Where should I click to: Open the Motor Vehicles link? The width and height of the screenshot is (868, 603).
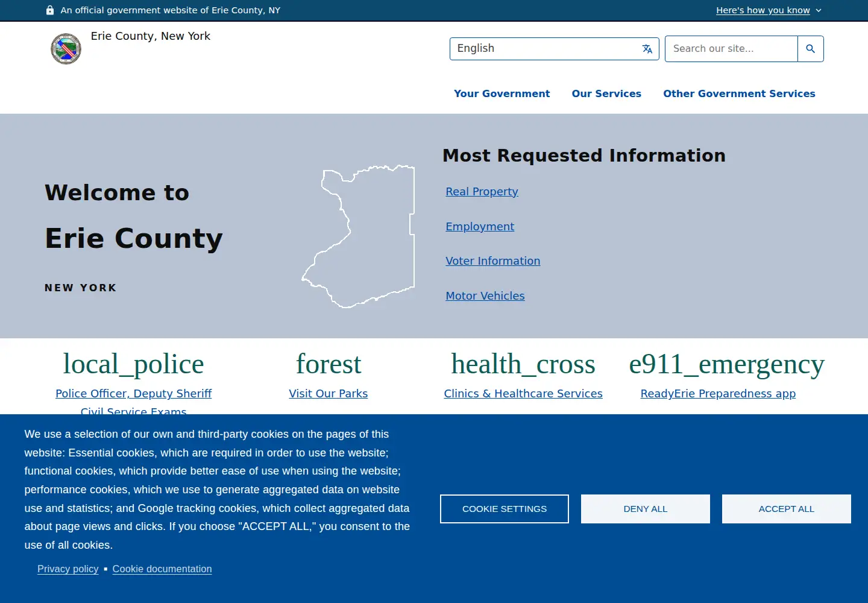485,296
